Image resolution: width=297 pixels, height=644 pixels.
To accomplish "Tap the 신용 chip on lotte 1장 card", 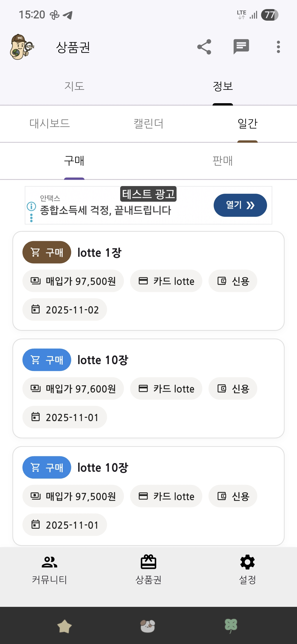I will coord(233,281).
